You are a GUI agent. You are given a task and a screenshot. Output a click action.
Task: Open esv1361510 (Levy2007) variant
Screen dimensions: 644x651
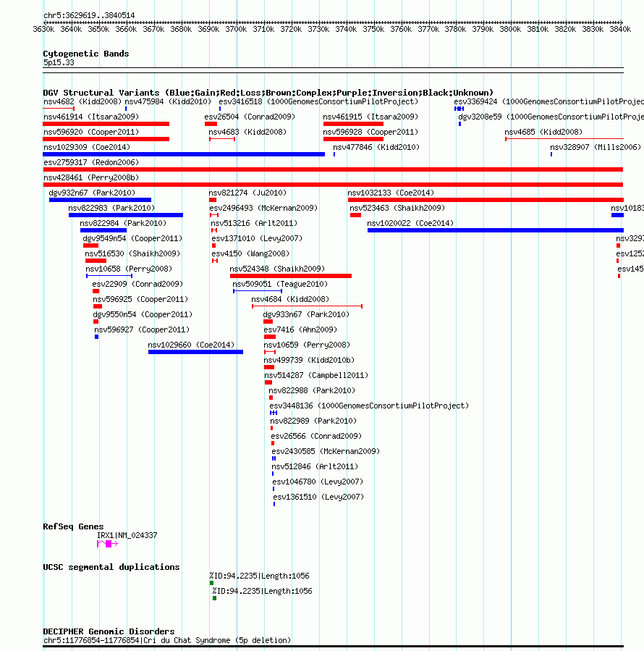[318, 497]
